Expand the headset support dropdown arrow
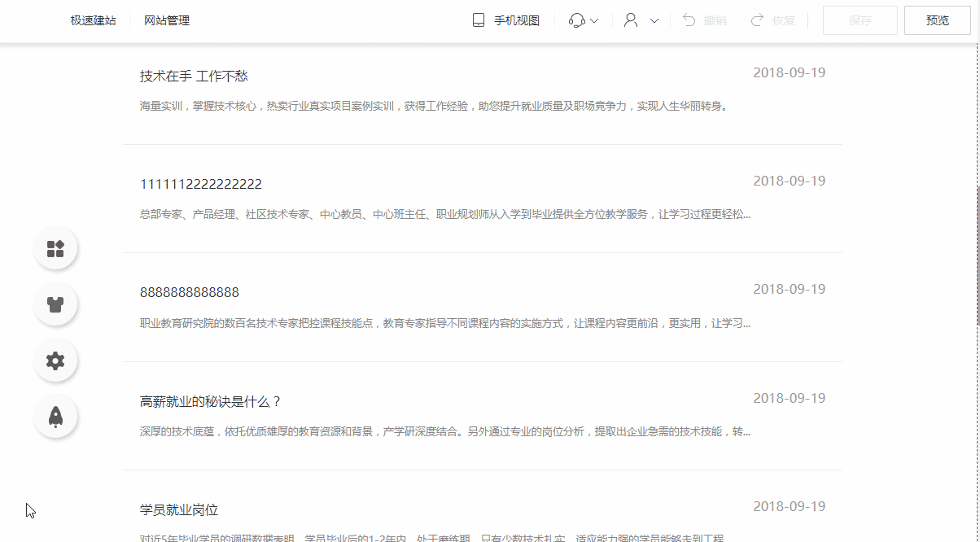Image resolution: width=980 pixels, height=542 pixels. point(594,21)
